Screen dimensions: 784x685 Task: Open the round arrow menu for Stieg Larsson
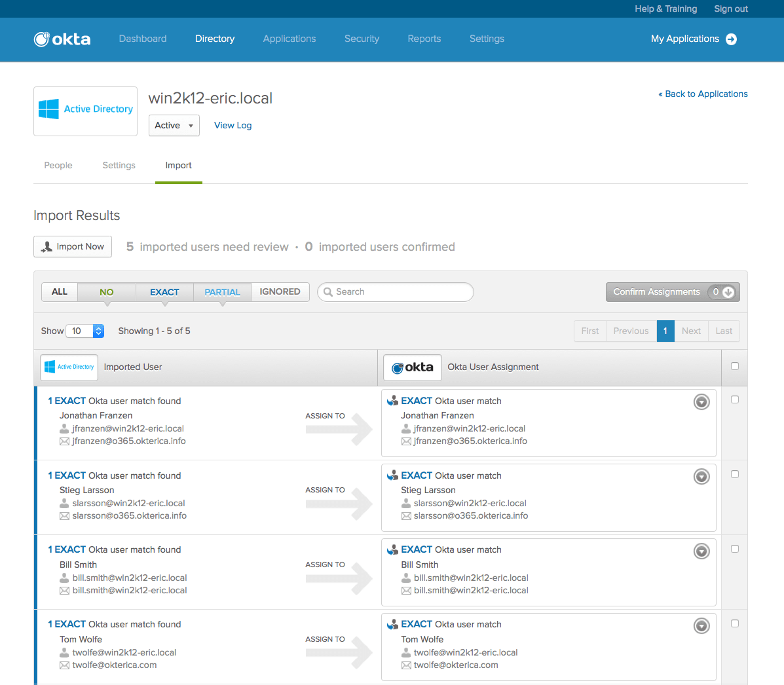(x=701, y=477)
